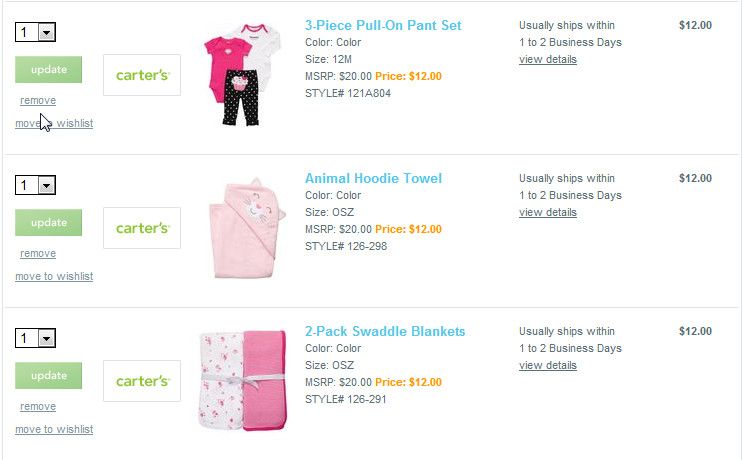Click Carter's logo beside Swaddle Blankets
Viewport: 742px width, 460px height.
[142, 381]
